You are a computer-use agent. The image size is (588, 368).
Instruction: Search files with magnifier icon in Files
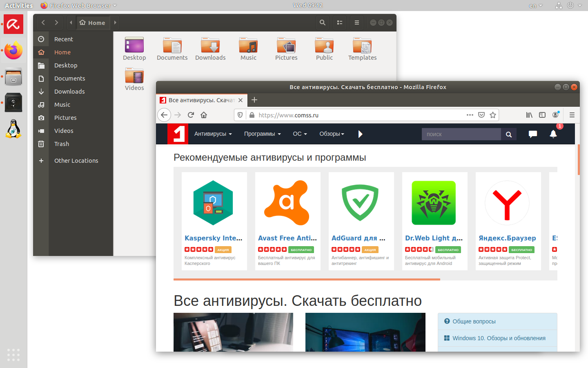coord(323,22)
